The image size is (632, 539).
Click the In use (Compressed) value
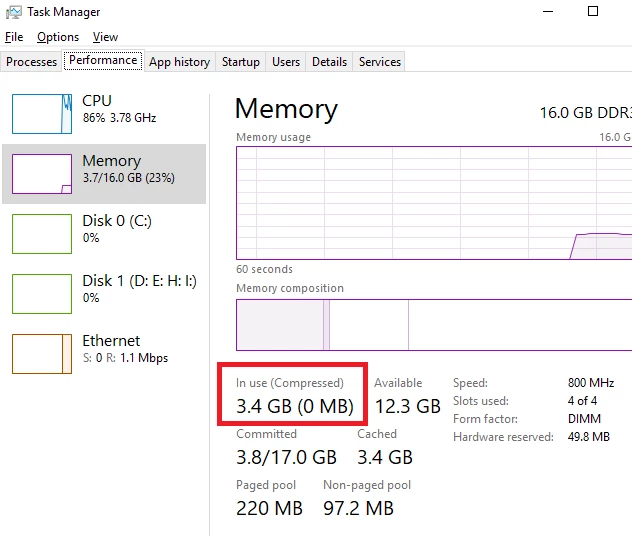coord(295,406)
